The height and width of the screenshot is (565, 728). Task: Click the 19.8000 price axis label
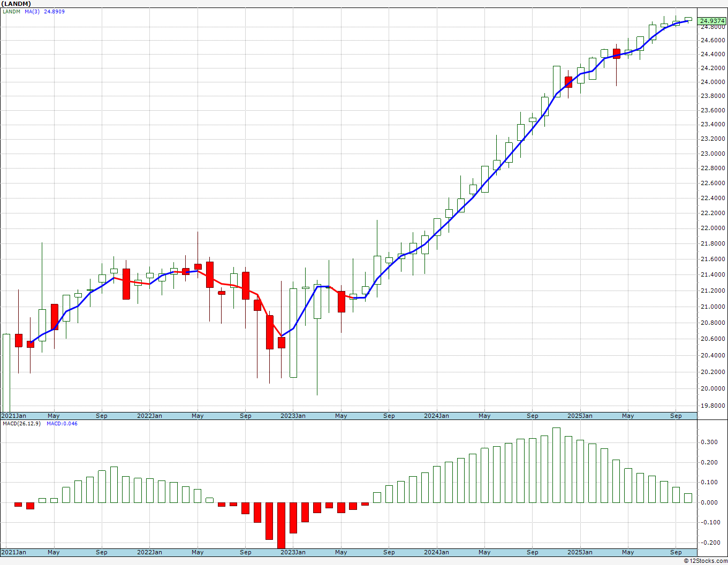712,406
